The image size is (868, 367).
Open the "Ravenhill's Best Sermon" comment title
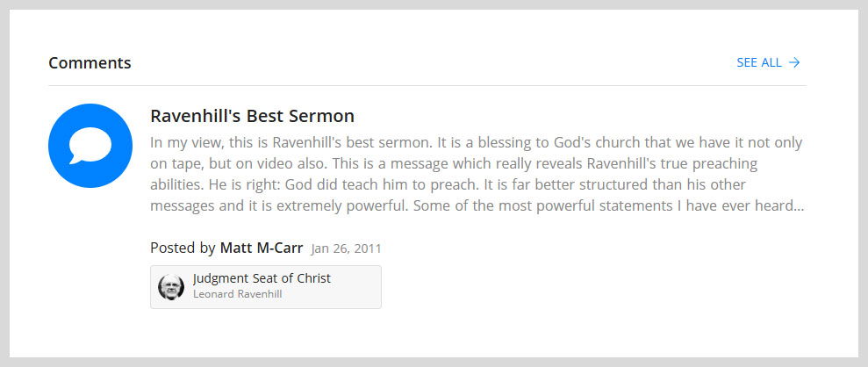click(x=252, y=116)
